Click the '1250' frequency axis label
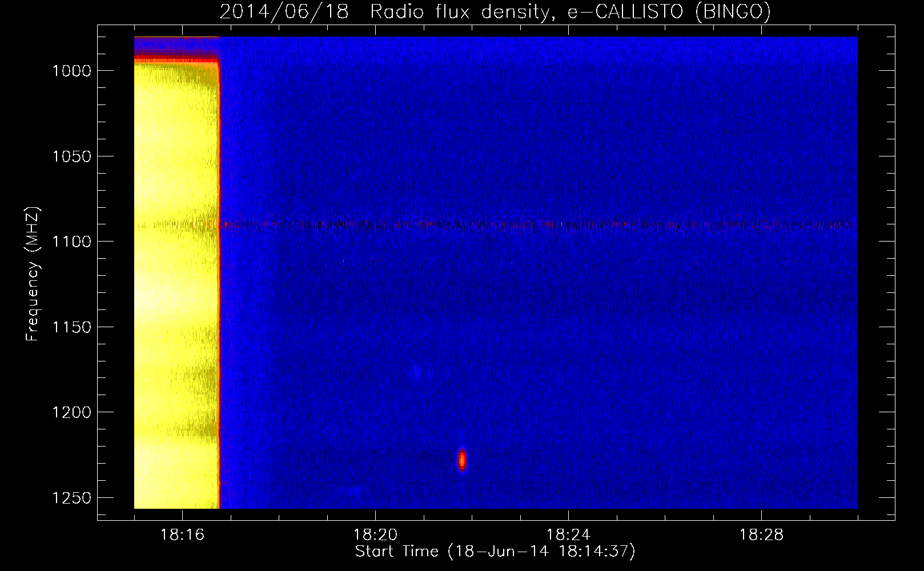The height and width of the screenshot is (571, 924). pyautogui.click(x=71, y=498)
